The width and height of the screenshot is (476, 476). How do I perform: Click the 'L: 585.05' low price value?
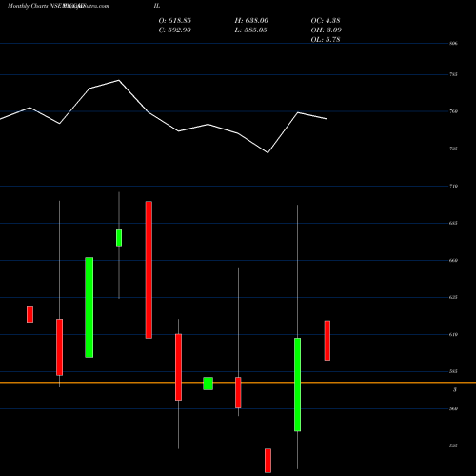tap(250, 30)
